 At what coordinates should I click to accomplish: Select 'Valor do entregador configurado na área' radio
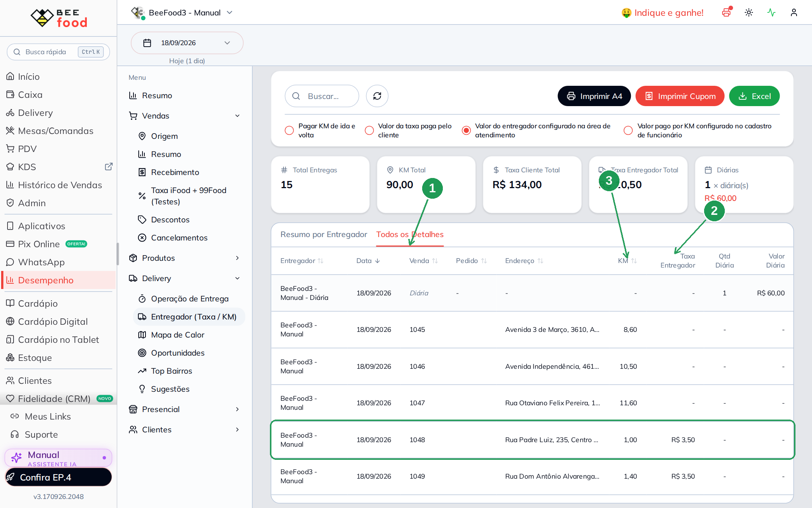[466, 130]
